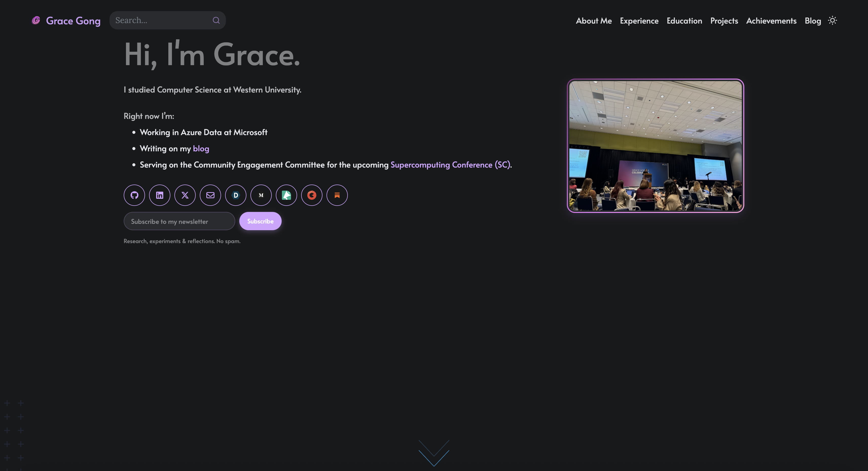Open Grace's blog link
The image size is (868, 471).
click(x=201, y=148)
